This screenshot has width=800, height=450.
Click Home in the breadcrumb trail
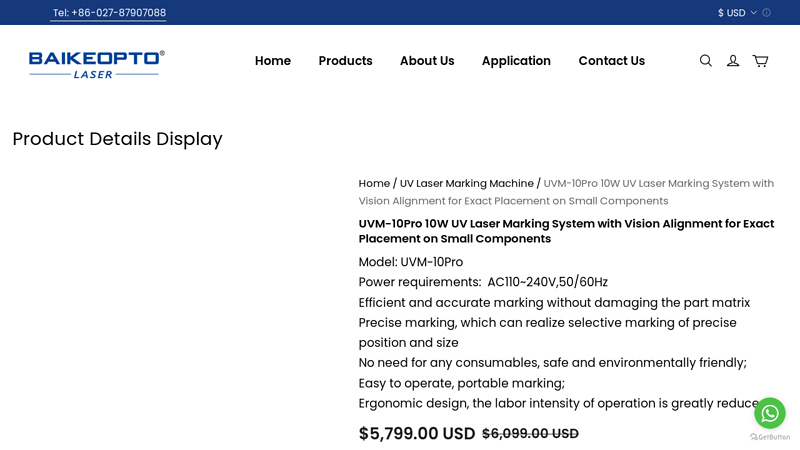point(374,184)
